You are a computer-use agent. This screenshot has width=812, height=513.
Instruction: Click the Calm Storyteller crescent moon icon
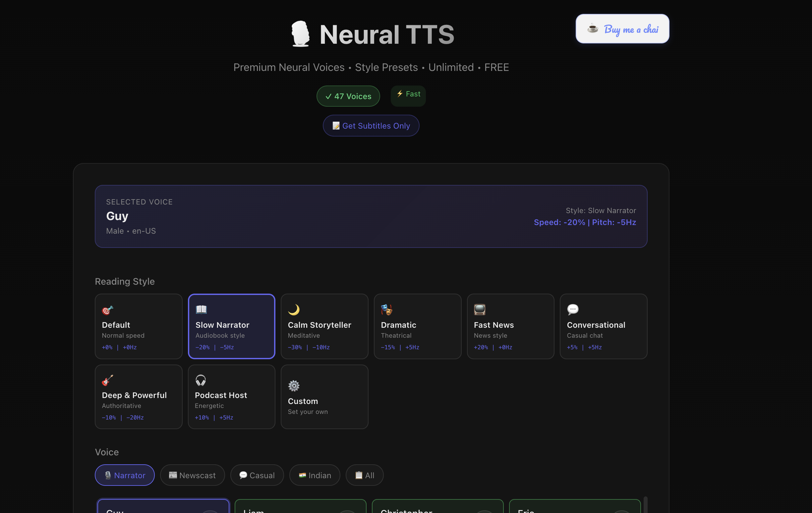[x=294, y=309]
